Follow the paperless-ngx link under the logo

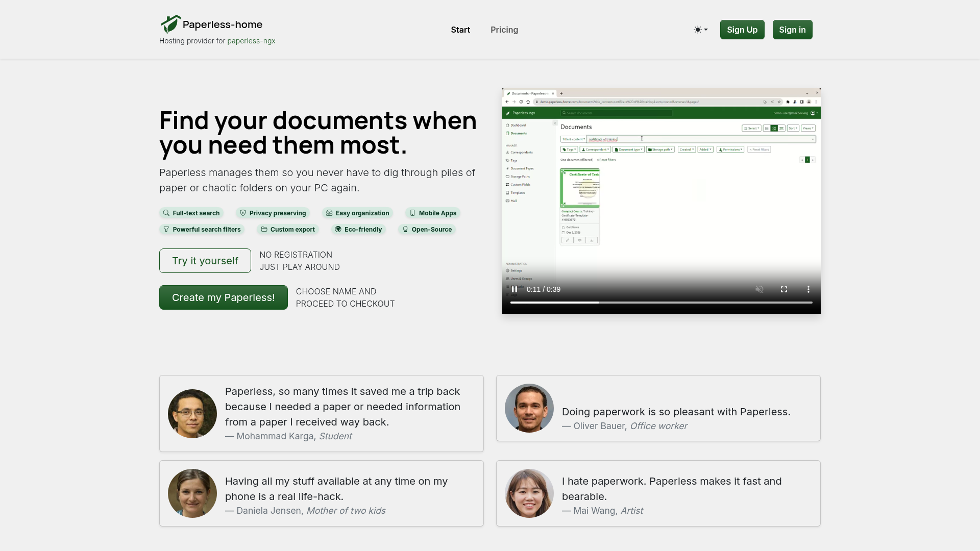tap(251, 41)
